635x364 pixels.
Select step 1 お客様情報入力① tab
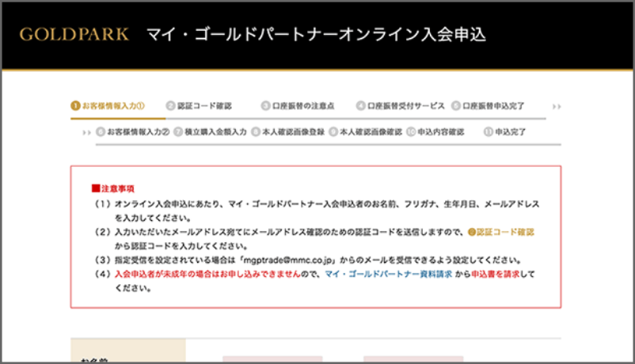click(108, 106)
